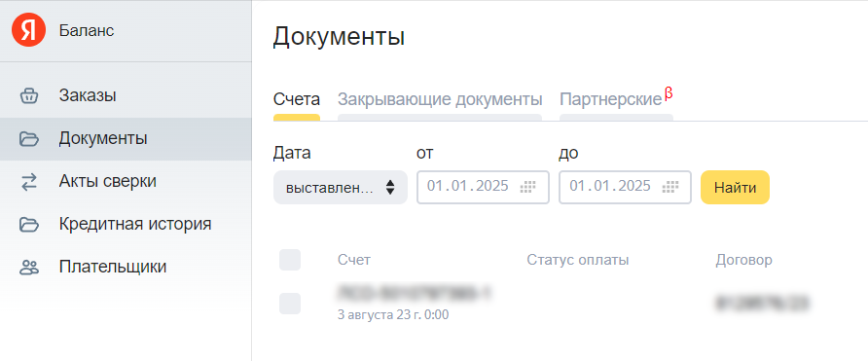The image size is (868, 361).
Task: Click the basket icon next to Заказы
Action: click(x=29, y=96)
